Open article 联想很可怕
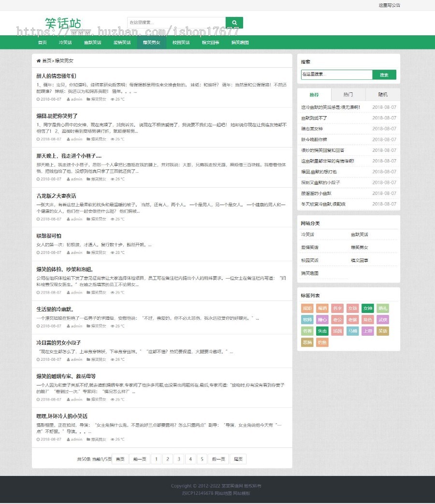 coord(49,236)
